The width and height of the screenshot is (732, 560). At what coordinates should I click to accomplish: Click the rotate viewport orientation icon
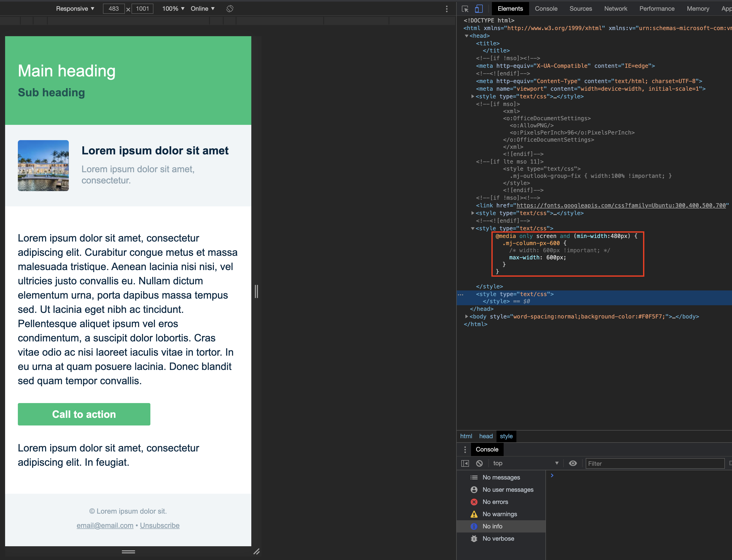tap(229, 9)
